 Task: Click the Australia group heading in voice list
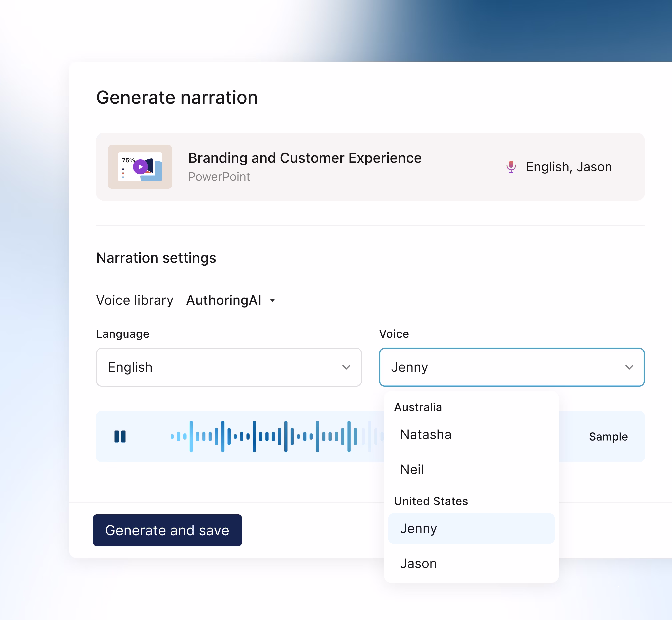tap(418, 407)
